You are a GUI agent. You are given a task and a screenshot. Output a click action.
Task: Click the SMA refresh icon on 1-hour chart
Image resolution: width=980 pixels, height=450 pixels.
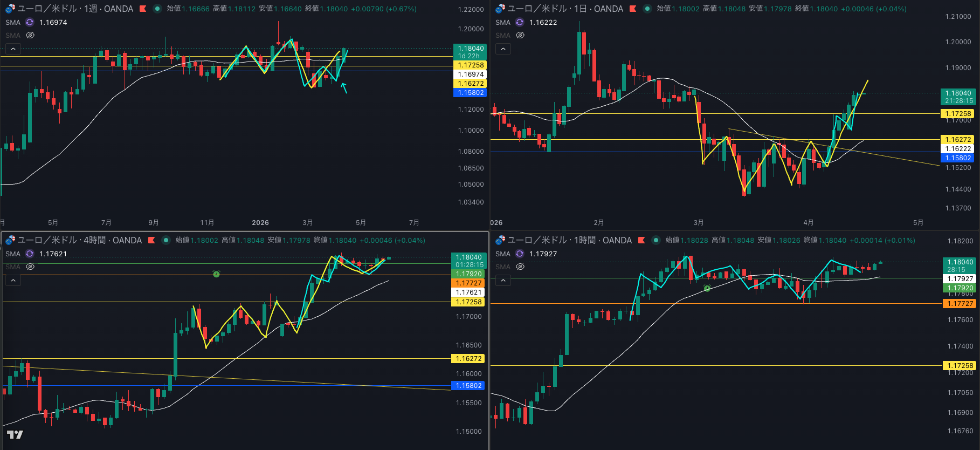[520, 254]
